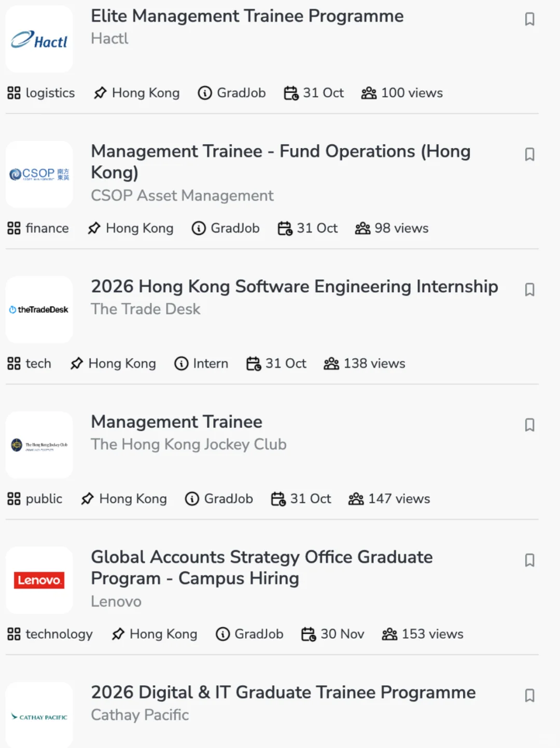Select the logistics category tag
The width and height of the screenshot is (560, 748).
[41, 93]
